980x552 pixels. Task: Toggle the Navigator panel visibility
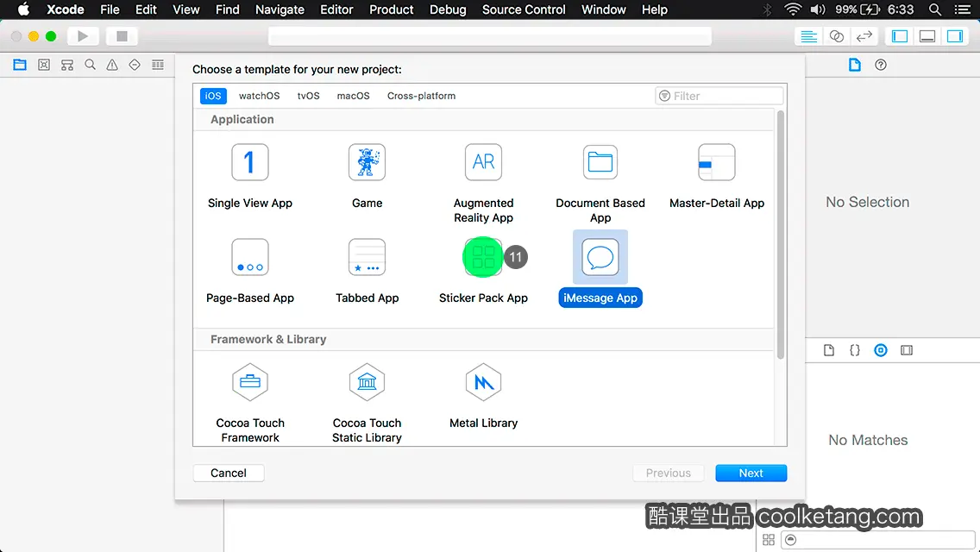(900, 36)
